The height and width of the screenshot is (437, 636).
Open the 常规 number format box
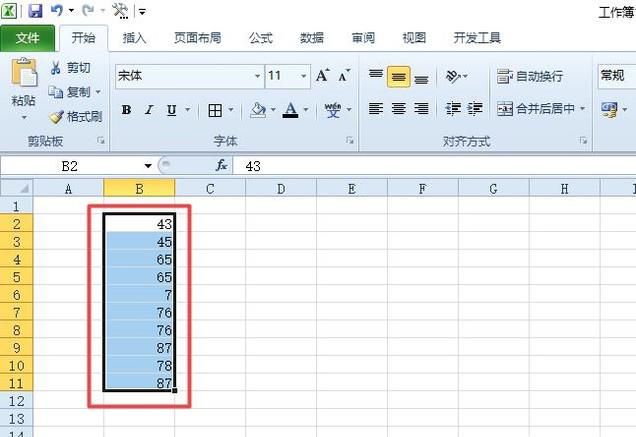point(617,76)
